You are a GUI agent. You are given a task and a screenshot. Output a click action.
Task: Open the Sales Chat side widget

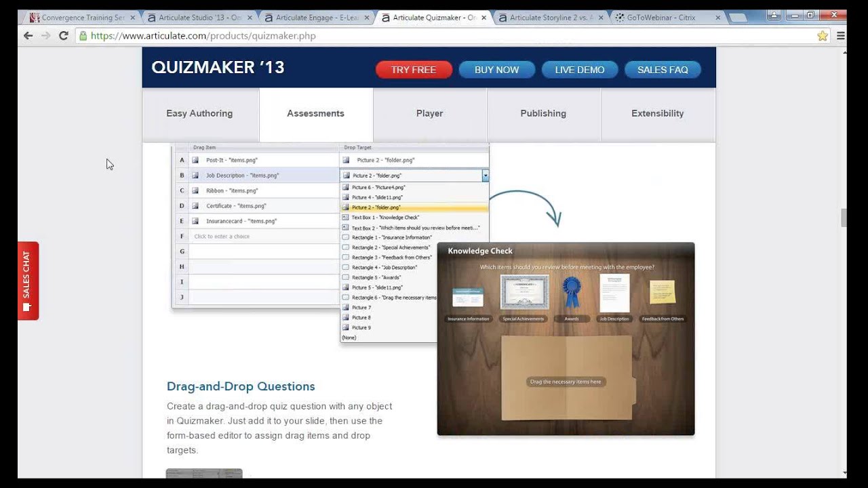point(28,281)
